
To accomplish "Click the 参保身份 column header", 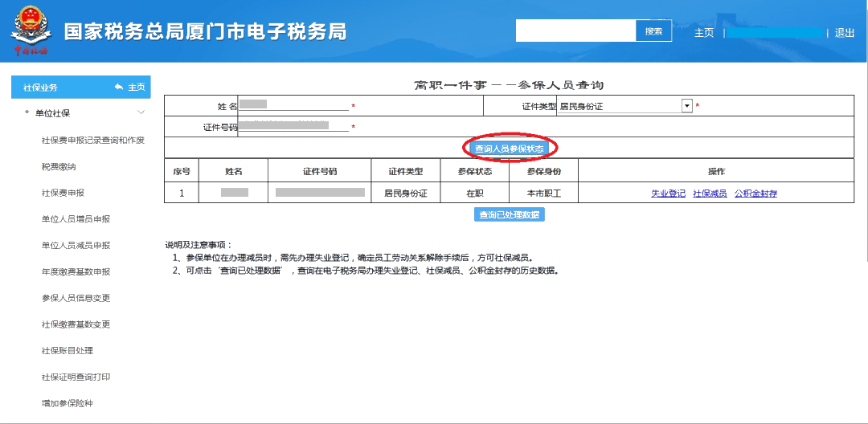I will 543,171.
